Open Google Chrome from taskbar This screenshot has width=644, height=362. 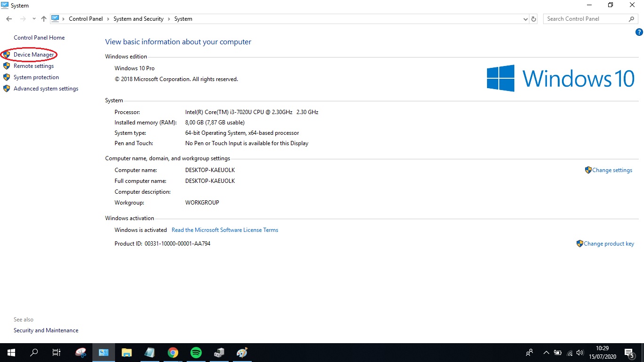pyautogui.click(x=173, y=353)
